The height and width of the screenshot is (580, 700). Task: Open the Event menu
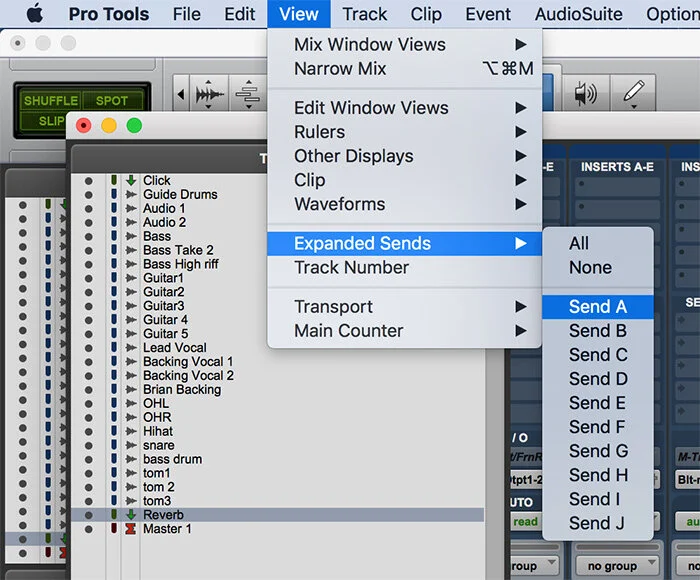[x=488, y=14]
